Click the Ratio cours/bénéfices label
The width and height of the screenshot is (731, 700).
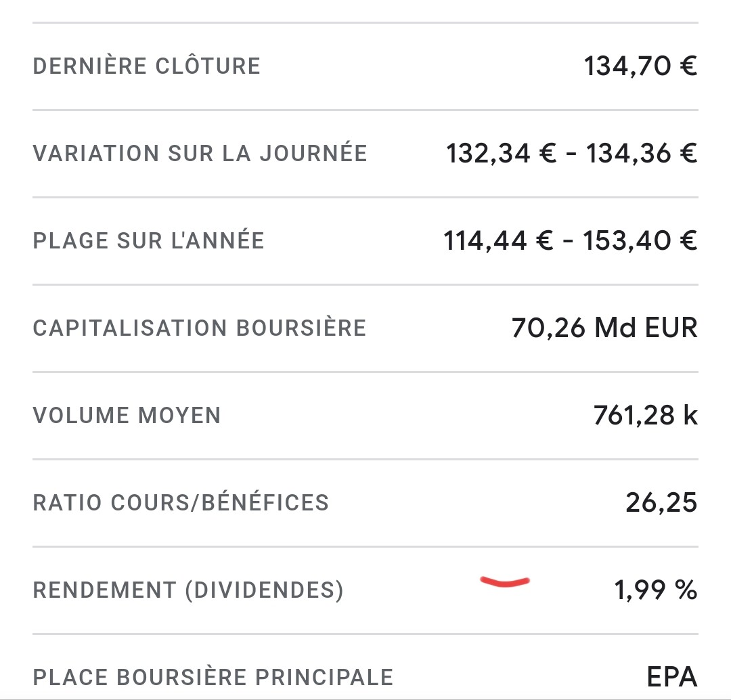point(181,503)
